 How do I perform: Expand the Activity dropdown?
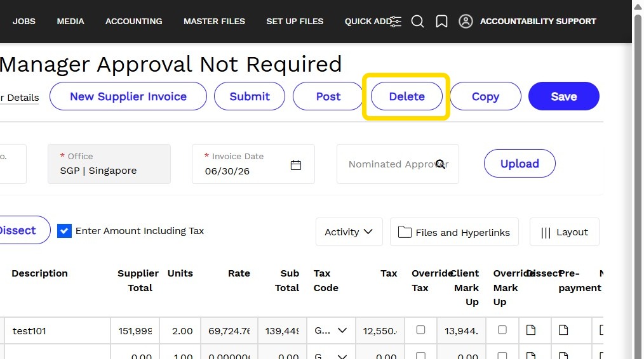[x=349, y=232]
